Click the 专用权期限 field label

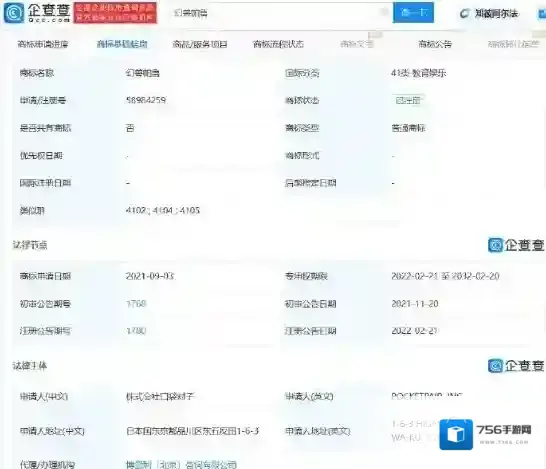pyautogui.click(x=306, y=276)
